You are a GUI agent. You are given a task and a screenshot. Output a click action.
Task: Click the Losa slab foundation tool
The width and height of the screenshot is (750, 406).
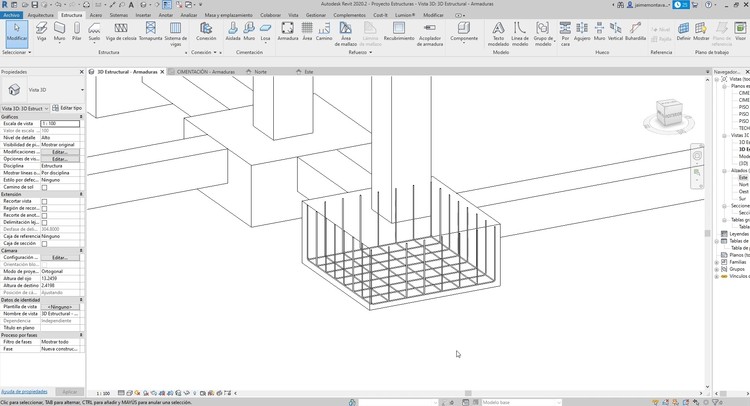click(265, 32)
